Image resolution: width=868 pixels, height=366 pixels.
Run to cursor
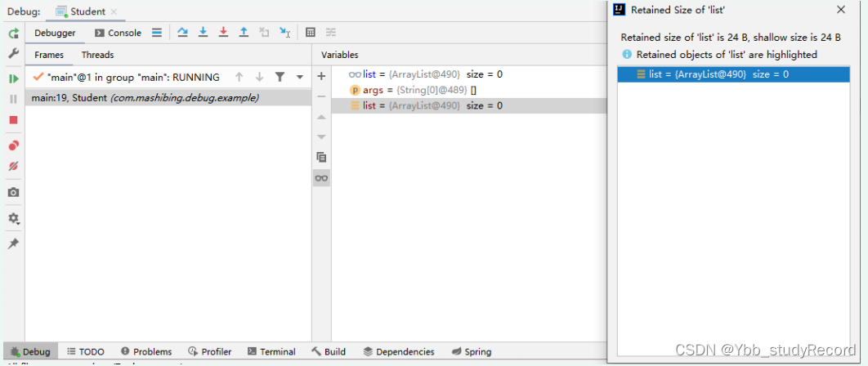285,33
